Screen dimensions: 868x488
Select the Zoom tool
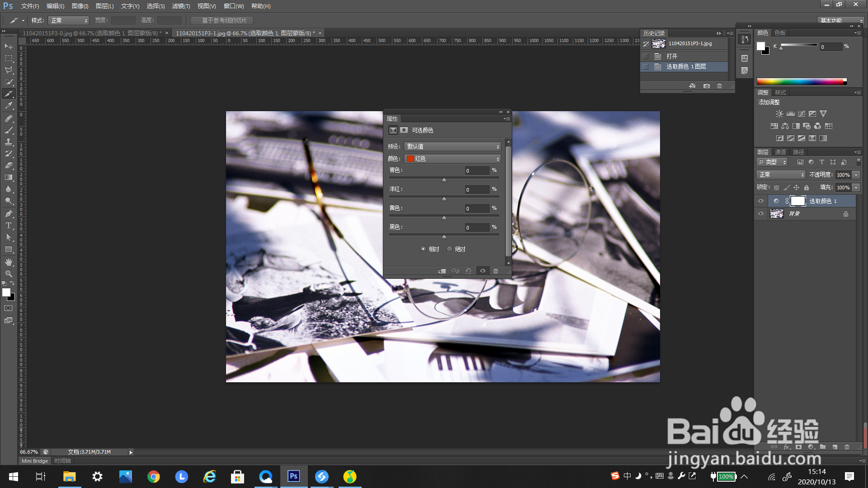coord(9,274)
